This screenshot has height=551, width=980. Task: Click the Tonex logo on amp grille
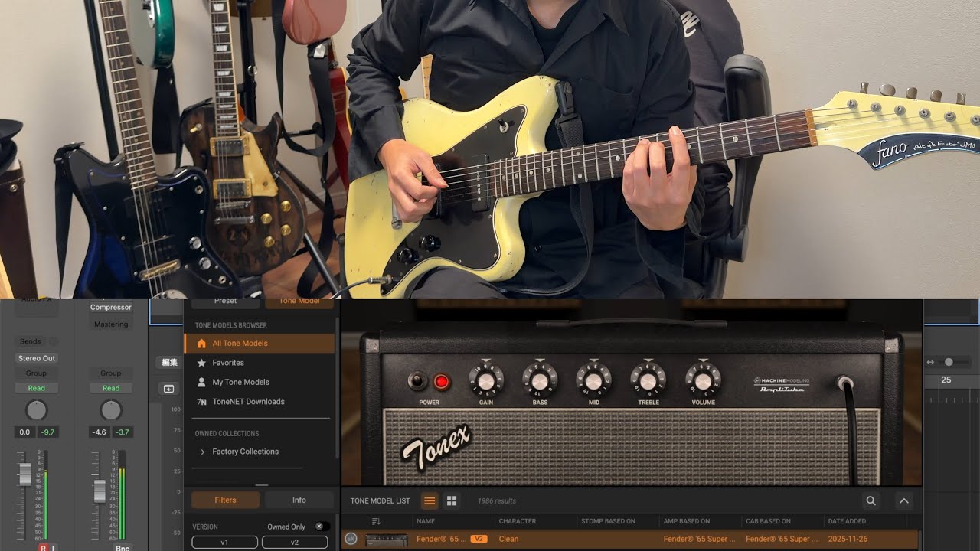pyautogui.click(x=435, y=448)
